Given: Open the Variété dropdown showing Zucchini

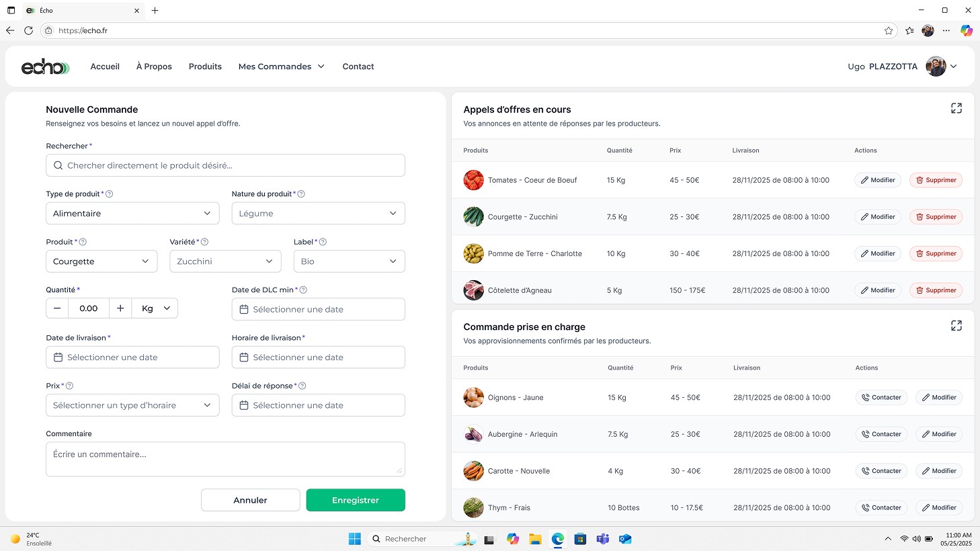Looking at the screenshot, I should (x=225, y=261).
